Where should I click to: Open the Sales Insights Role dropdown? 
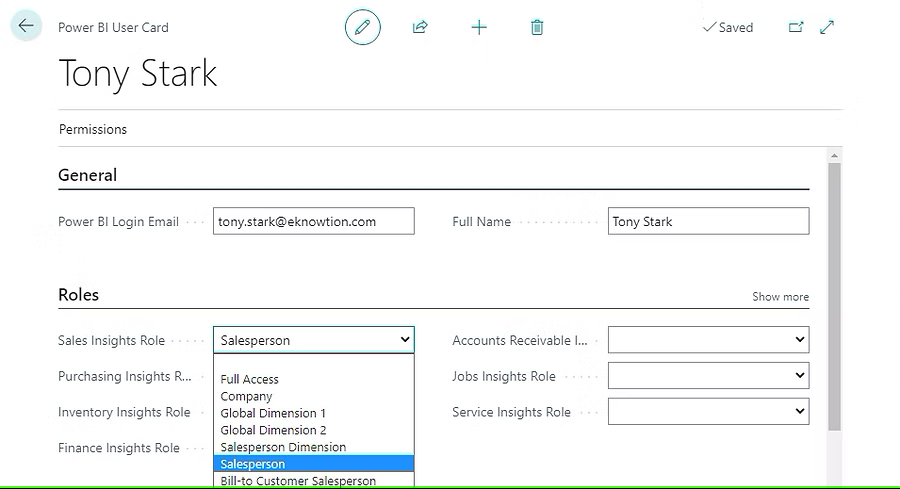(x=313, y=340)
